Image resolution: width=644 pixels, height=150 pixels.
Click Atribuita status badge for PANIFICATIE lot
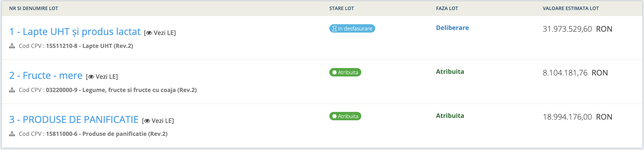(345, 116)
